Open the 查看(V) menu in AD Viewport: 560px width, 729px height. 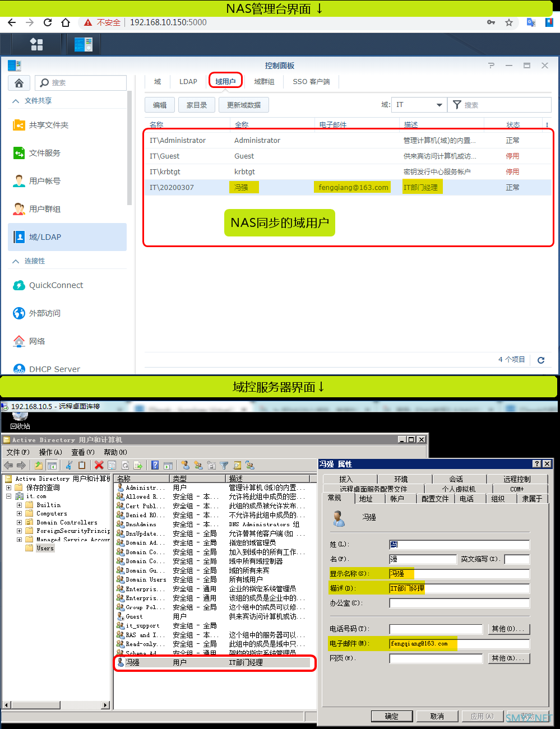pyautogui.click(x=83, y=452)
